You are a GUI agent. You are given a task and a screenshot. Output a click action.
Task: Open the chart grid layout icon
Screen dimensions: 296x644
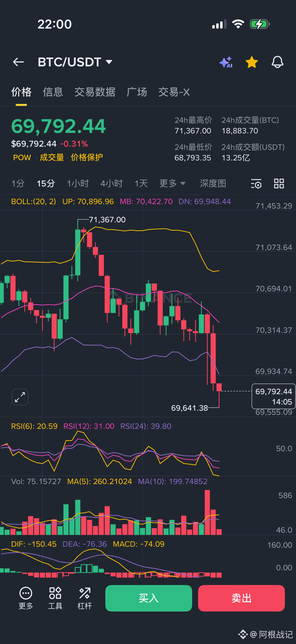279,184
